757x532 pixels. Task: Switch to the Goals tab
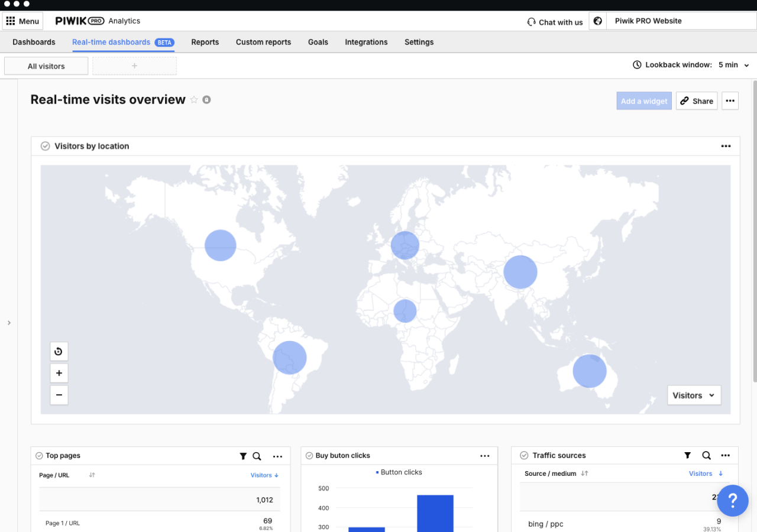tap(318, 43)
